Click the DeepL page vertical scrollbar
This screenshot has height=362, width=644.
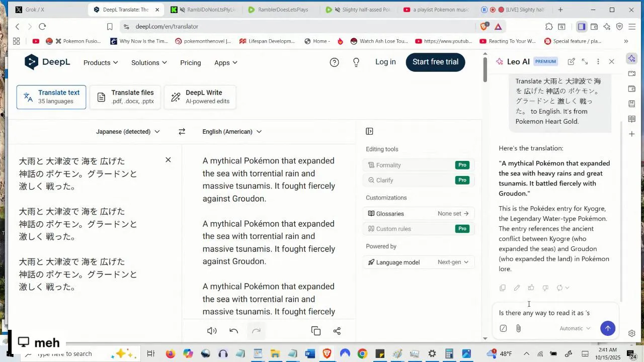[x=485, y=69]
